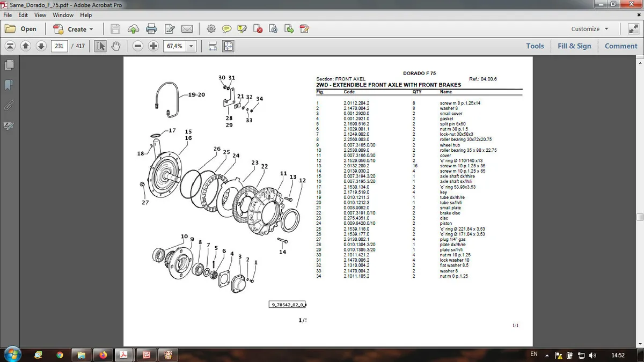Image resolution: width=644 pixels, height=362 pixels.
Task: Open Windows Explorer from the taskbar
Action: (81, 354)
